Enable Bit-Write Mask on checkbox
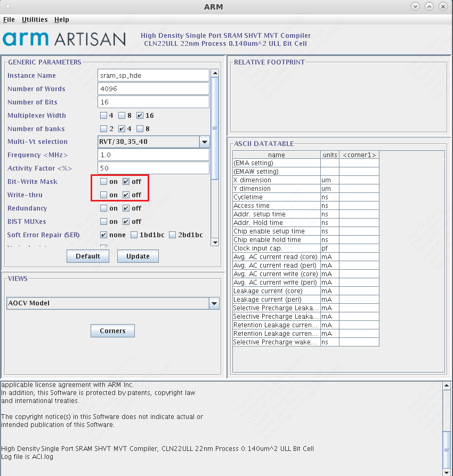The width and height of the screenshot is (453, 476). 103,182
